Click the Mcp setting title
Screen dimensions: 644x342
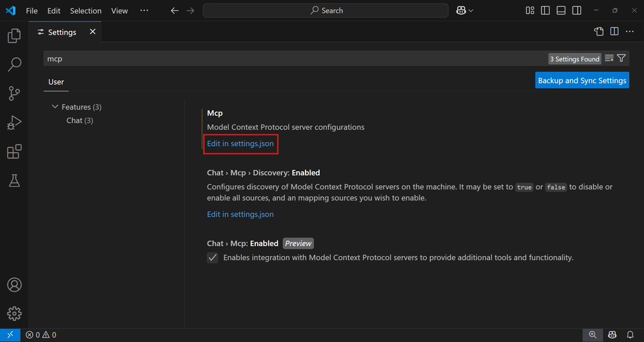pos(215,113)
